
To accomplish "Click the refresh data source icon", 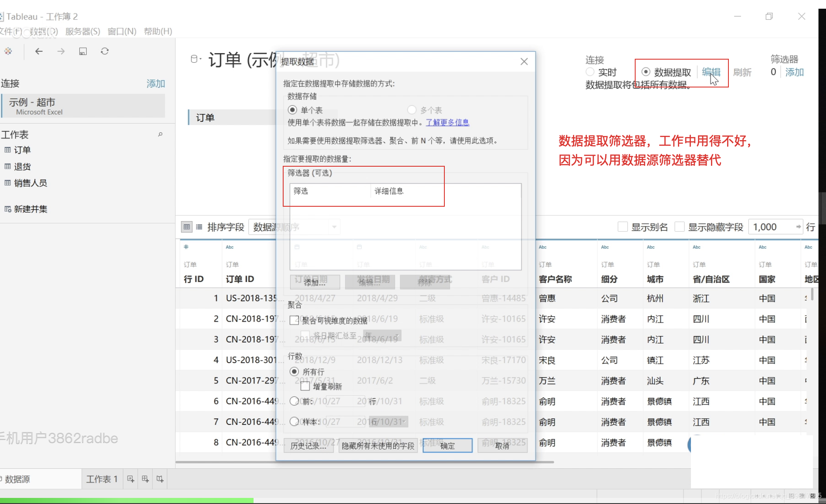I will pos(105,51).
